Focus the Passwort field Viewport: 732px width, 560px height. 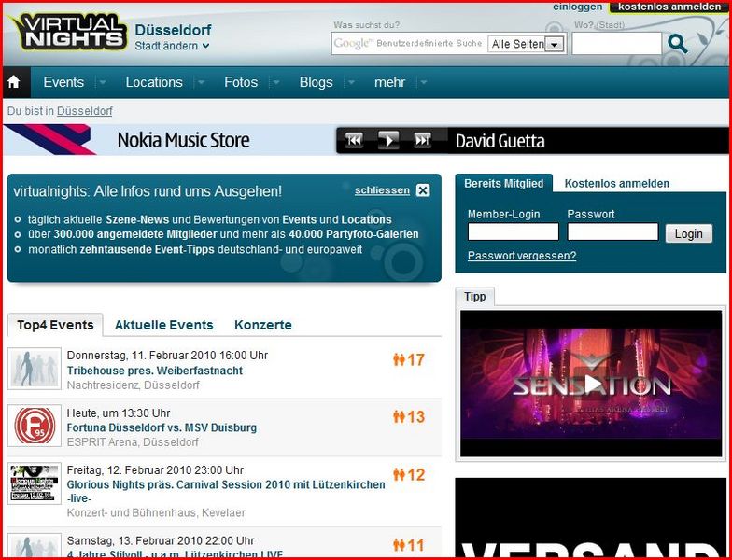coord(612,231)
